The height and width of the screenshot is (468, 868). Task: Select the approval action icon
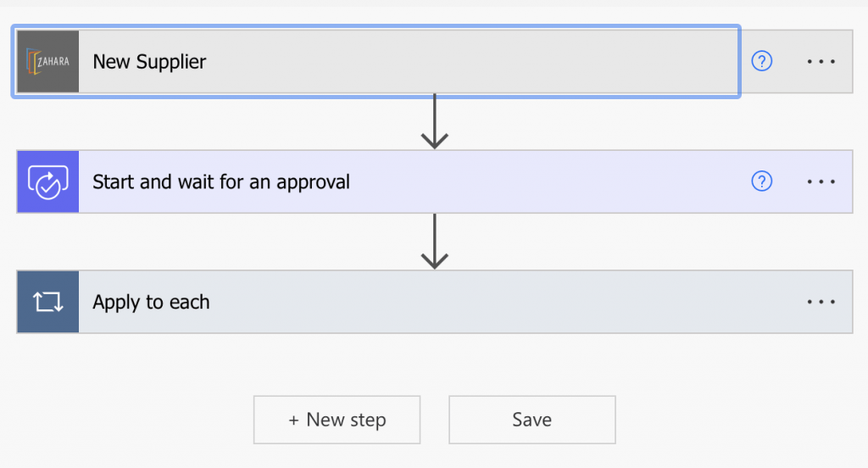tap(48, 181)
